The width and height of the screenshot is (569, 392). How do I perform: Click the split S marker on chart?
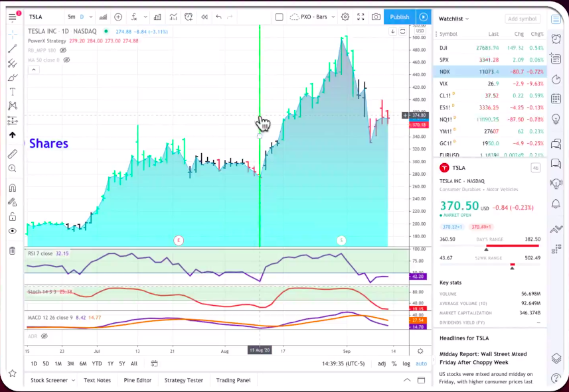pos(341,240)
